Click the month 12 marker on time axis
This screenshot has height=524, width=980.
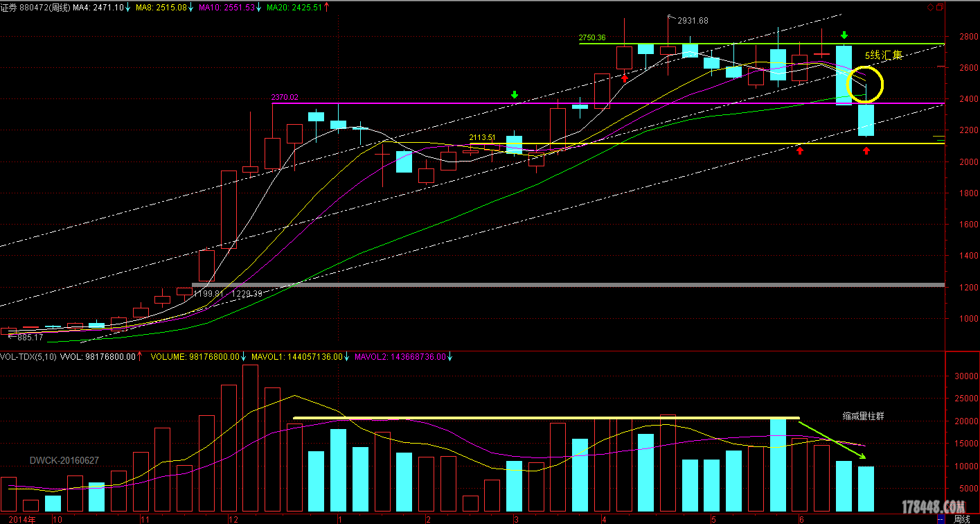(233, 519)
